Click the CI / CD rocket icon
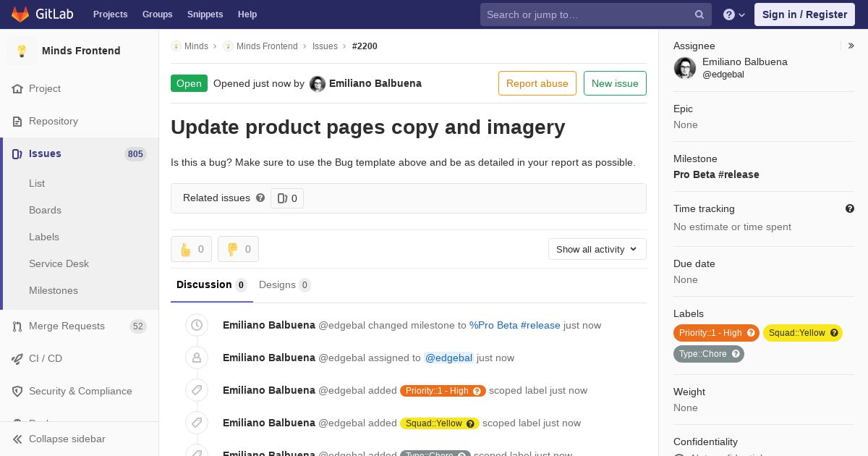The image size is (868, 456). coord(17,359)
